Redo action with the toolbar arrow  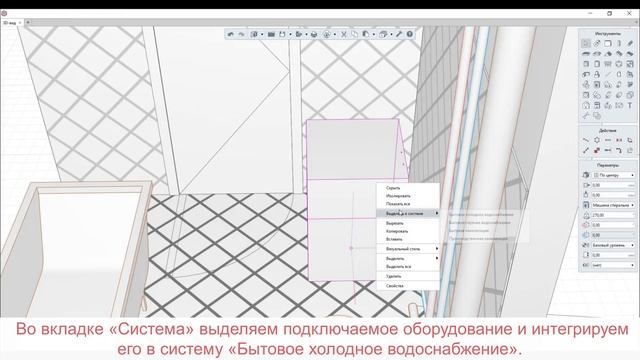click(241, 34)
